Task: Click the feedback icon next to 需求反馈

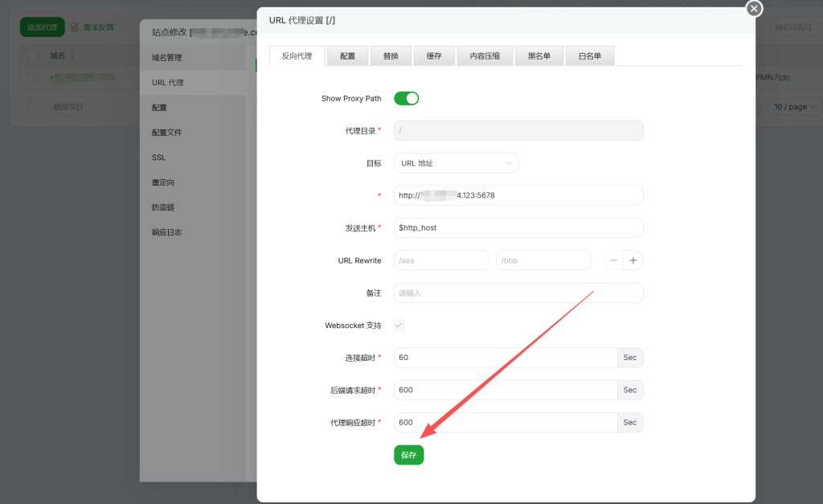Action: click(x=75, y=27)
